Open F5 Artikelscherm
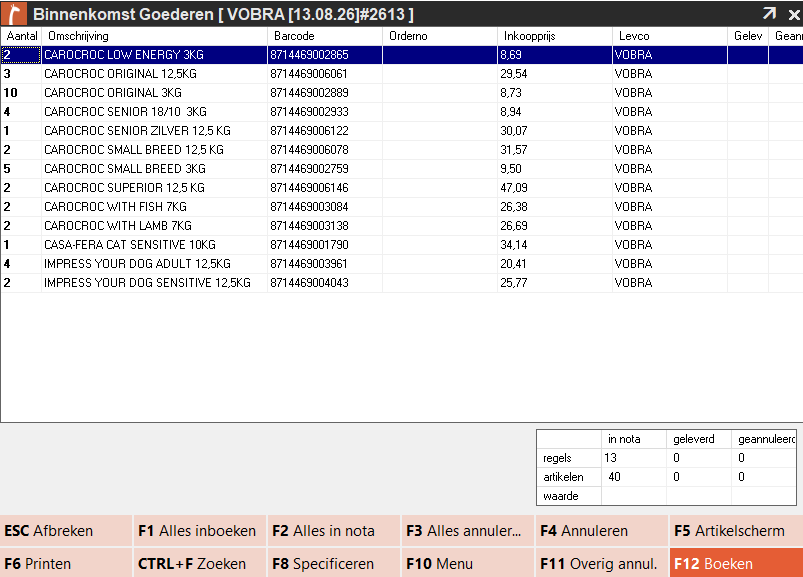The height and width of the screenshot is (577, 803). pyautogui.click(x=736, y=531)
